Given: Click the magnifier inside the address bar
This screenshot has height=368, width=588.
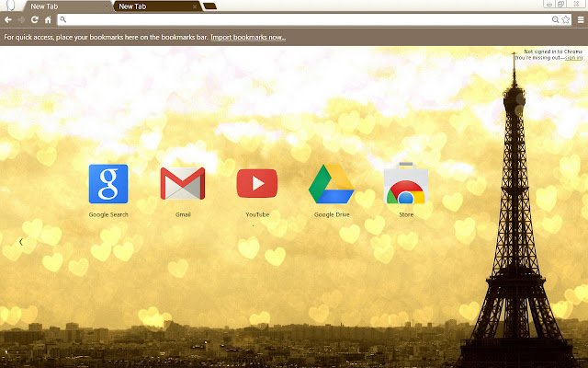Looking at the screenshot, I should coord(63,19).
